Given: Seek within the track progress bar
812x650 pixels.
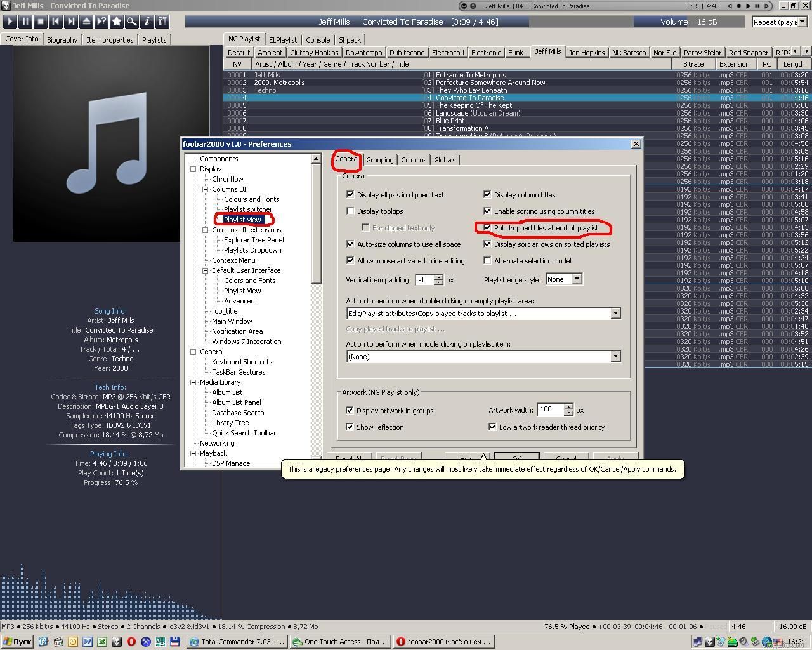Looking at the screenshot, I should [x=409, y=22].
